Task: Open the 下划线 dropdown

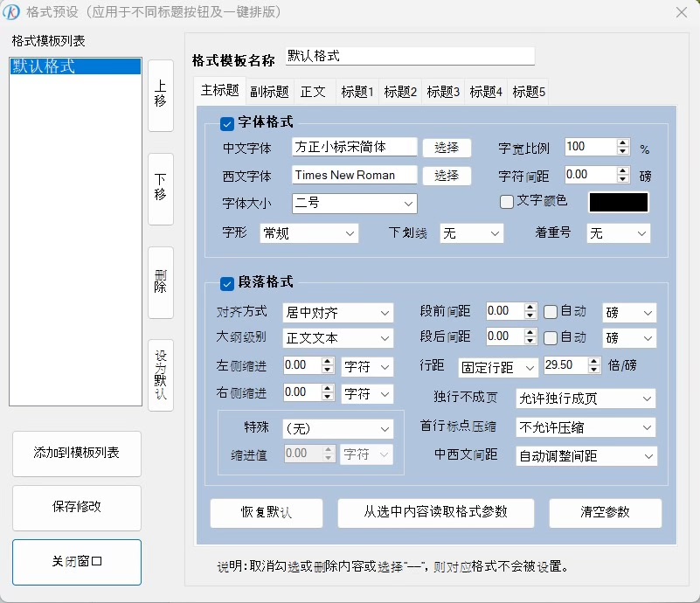Action: 471,233
